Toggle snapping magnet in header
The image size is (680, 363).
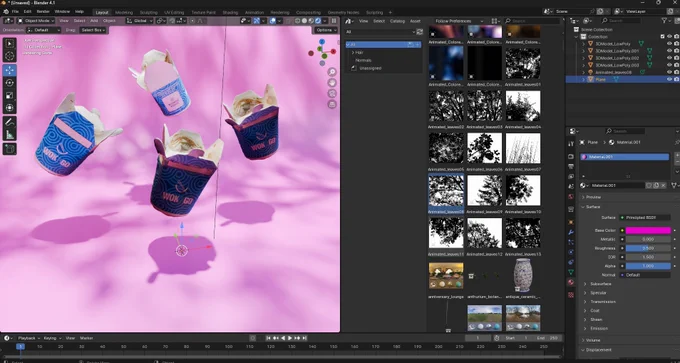[x=172, y=20]
